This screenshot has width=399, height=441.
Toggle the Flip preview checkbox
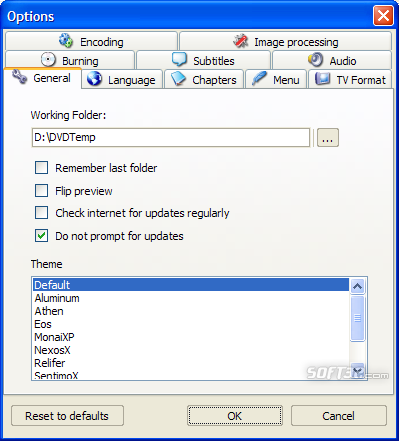[x=41, y=191]
